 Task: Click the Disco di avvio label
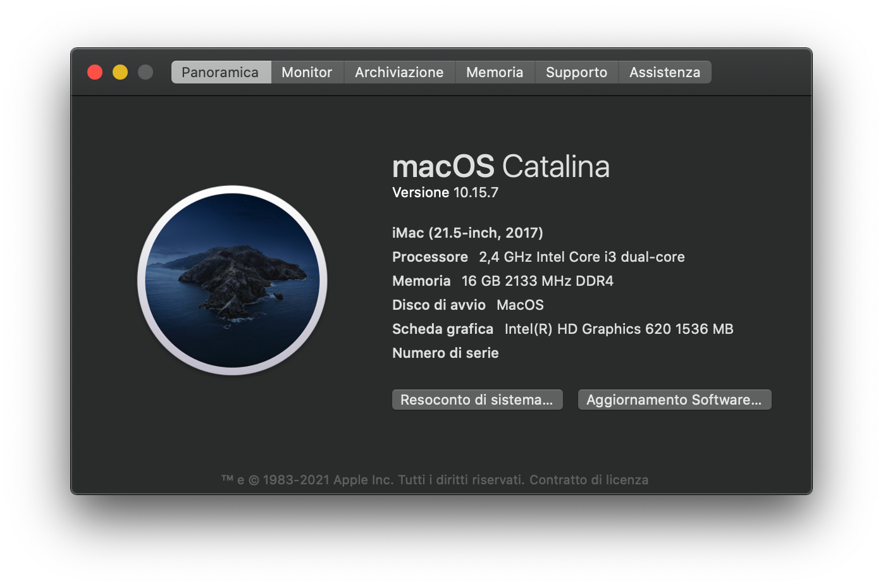coord(439,305)
